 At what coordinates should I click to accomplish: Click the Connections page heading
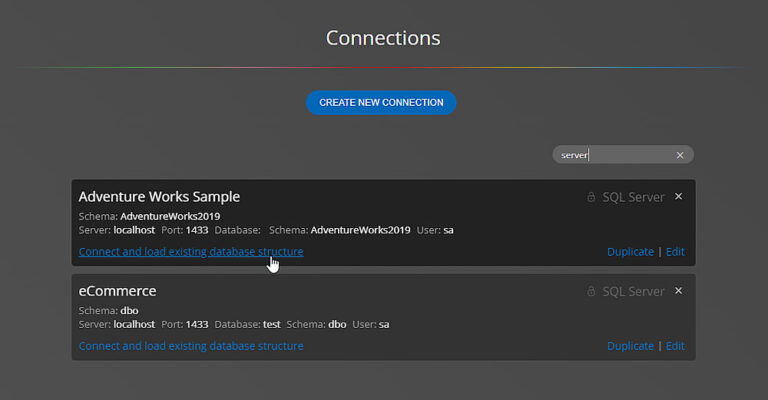[383, 38]
